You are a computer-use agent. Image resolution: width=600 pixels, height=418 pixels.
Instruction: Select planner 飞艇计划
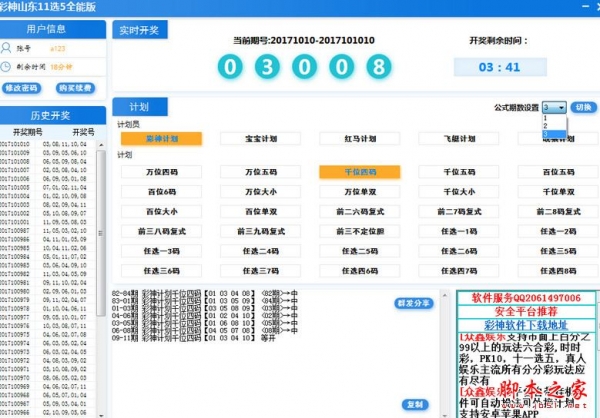coord(459,139)
